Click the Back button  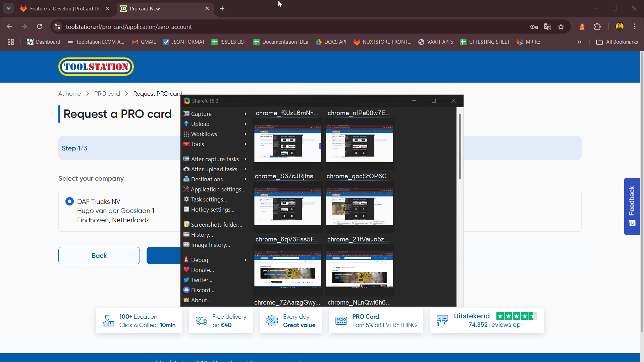(99, 256)
